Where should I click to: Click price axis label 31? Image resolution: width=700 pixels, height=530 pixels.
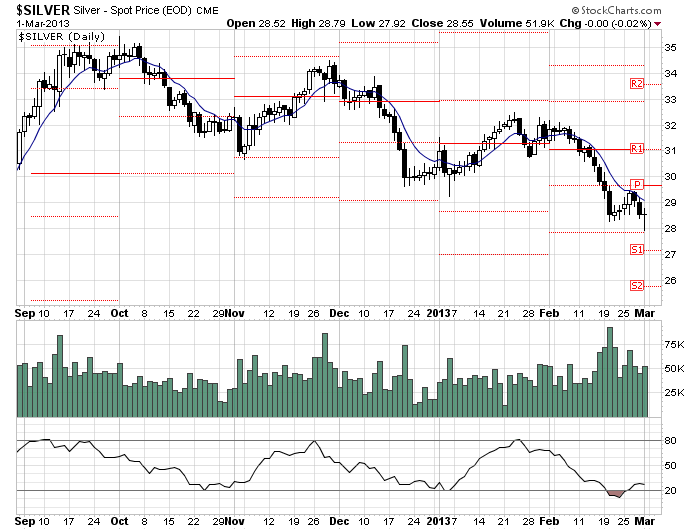point(670,151)
